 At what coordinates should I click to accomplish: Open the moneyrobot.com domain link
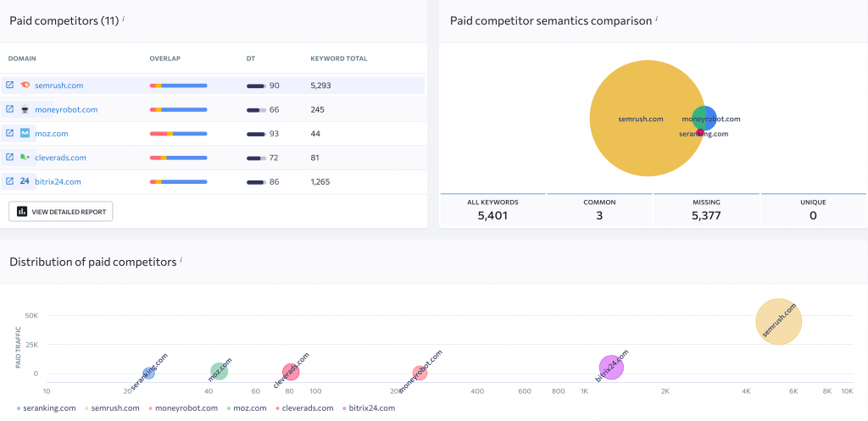(x=66, y=109)
